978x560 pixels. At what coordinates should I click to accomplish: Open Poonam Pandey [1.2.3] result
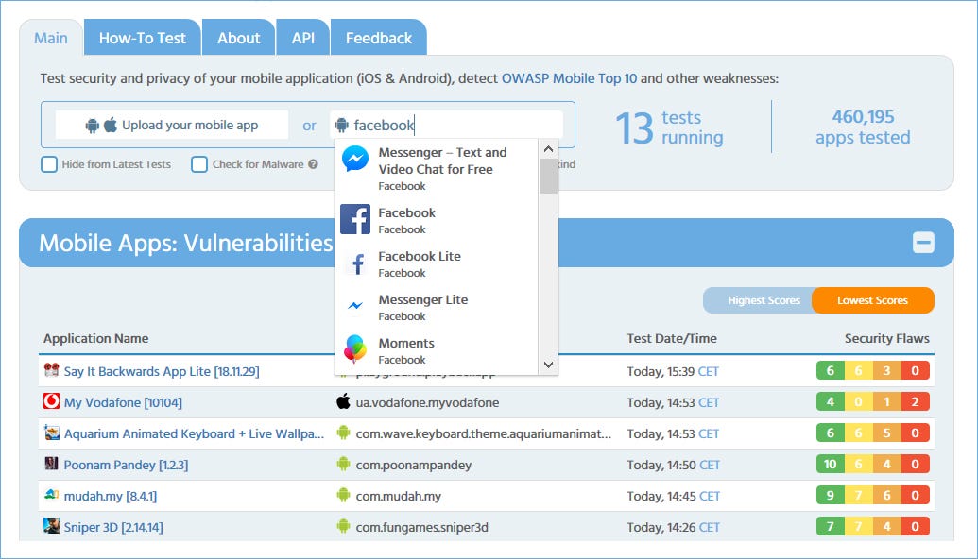click(x=126, y=466)
